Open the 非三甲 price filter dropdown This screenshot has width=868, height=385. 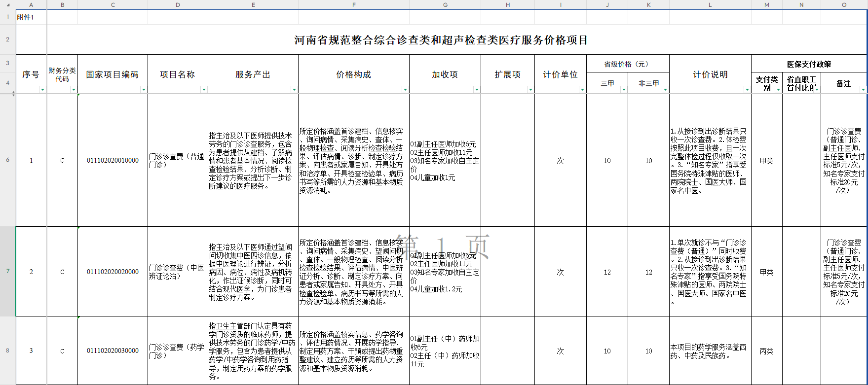tap(665, 89)
